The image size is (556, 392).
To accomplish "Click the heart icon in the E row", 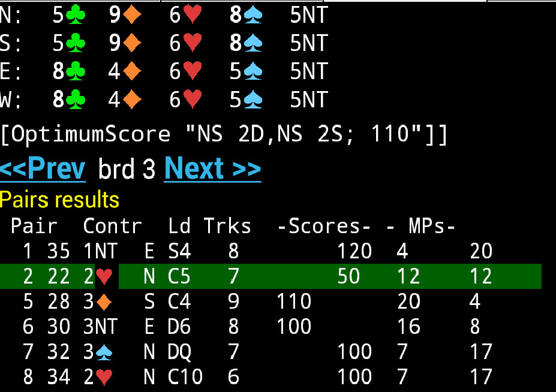I will pos(193,71).
